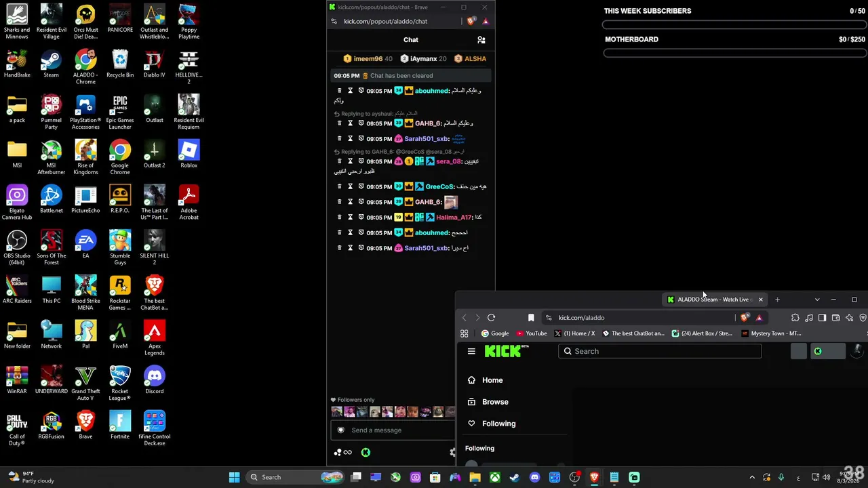868x488 pixels.
Task: Open the Home / X bookmark
Action: [574, 333]
